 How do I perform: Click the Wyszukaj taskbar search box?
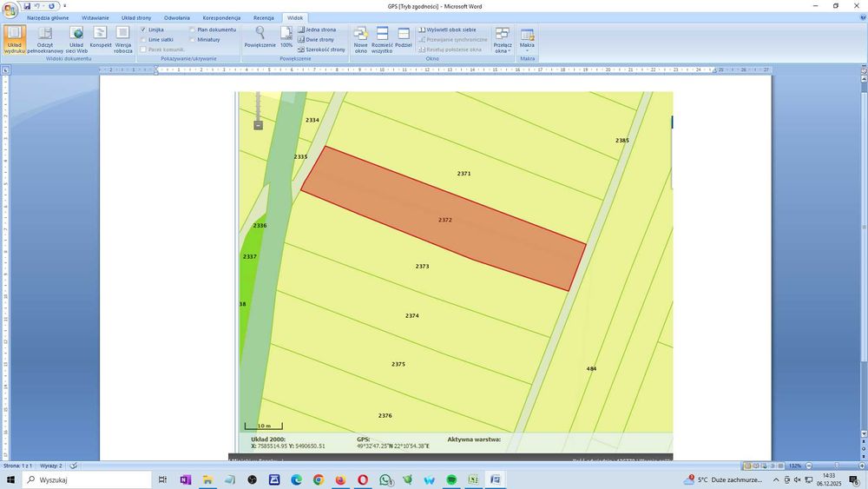click(x=86, y=479)
